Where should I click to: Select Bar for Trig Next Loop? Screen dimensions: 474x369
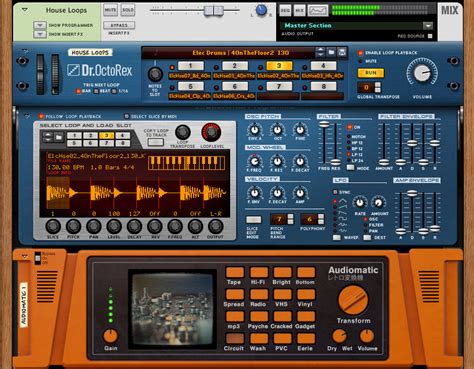pyautogui.click(x=78, y=91)
